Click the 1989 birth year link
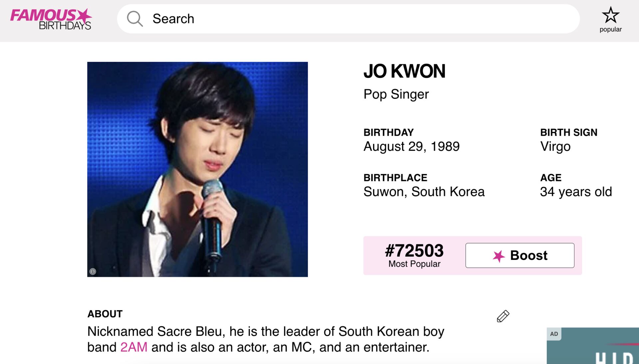 click(x=445, y=146)
